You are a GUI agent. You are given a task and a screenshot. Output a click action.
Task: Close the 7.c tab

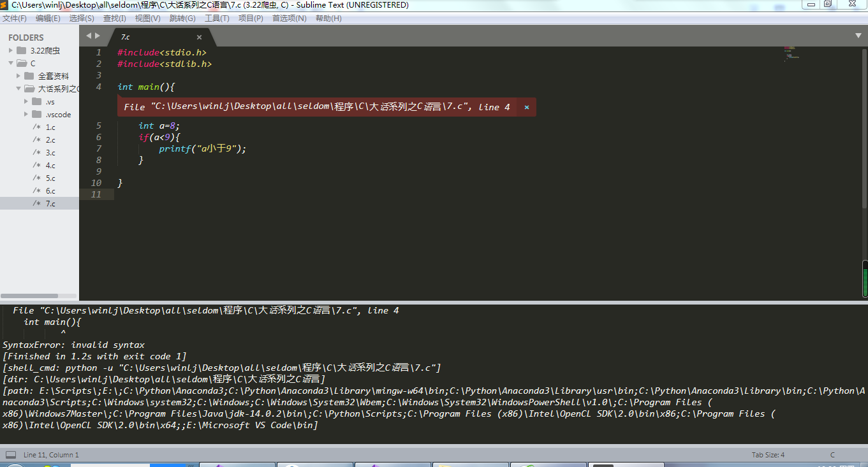[199, 38]
